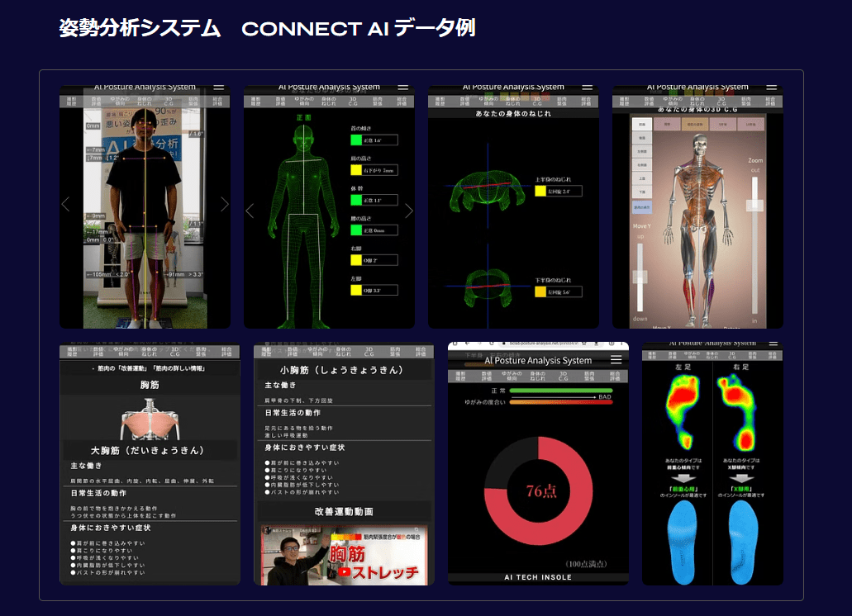Click left chevron in green wireframe panel
This screenshot has height=616, width=852.
(x=250, y=211)
